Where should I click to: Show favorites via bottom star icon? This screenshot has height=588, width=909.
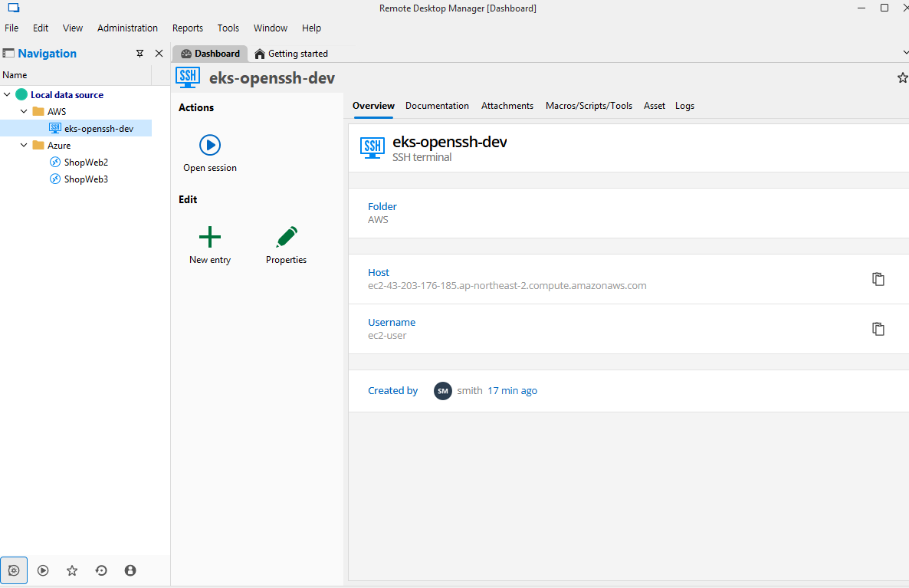[x=72, y=570]
